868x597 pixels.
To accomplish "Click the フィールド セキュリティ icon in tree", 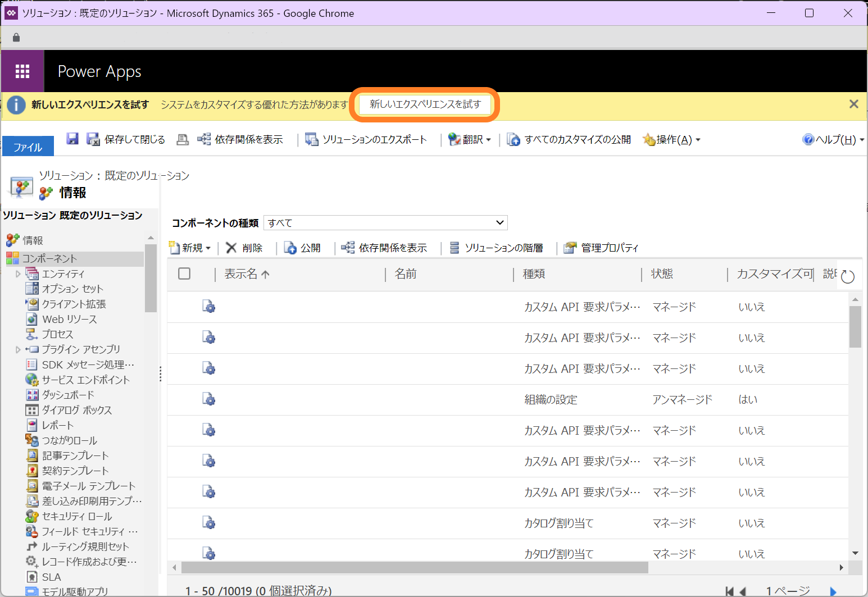I will (32, 531).
